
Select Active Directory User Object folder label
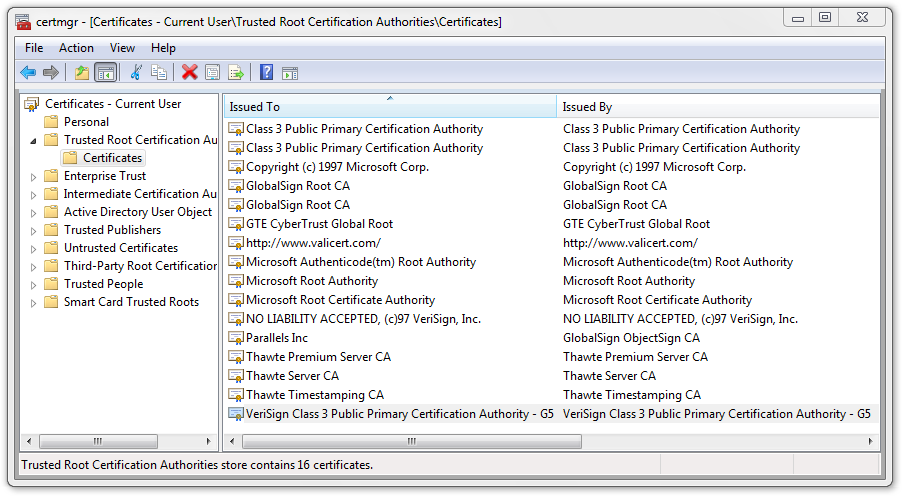point(138,212)
